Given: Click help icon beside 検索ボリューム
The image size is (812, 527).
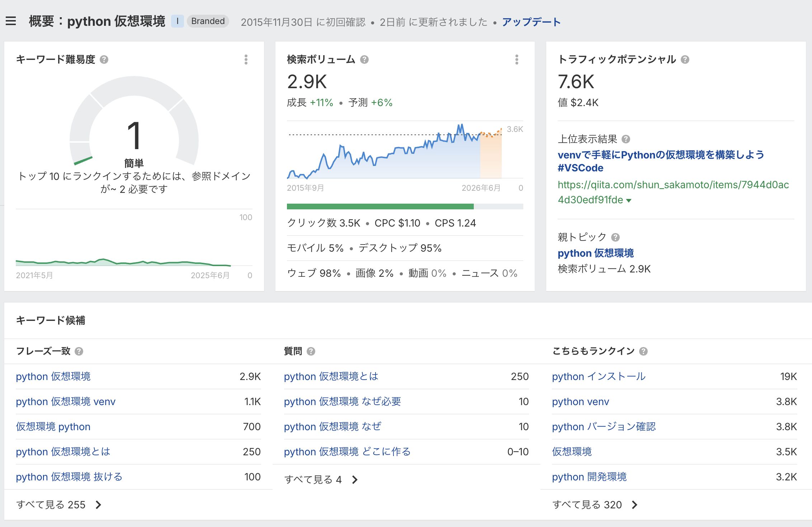Looking at the screenshot, I should click(364, 60).
